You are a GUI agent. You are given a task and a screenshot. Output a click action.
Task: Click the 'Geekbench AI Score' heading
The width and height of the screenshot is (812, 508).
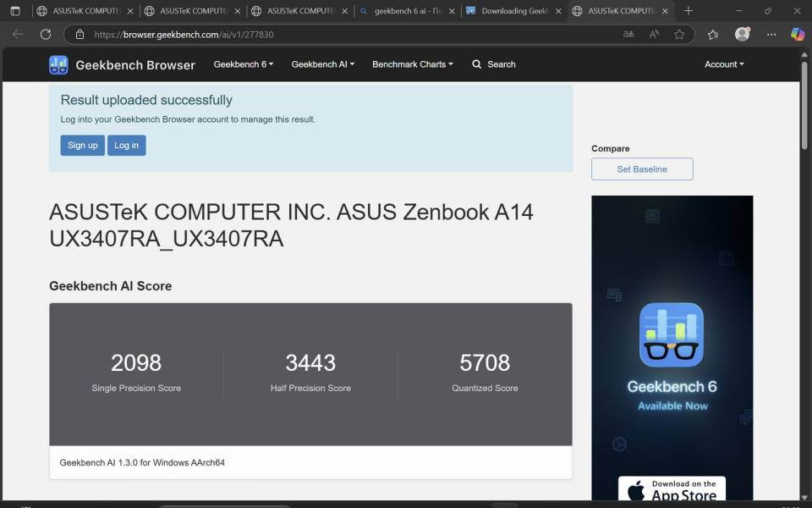pyautogui.click(x=110, y=286)
